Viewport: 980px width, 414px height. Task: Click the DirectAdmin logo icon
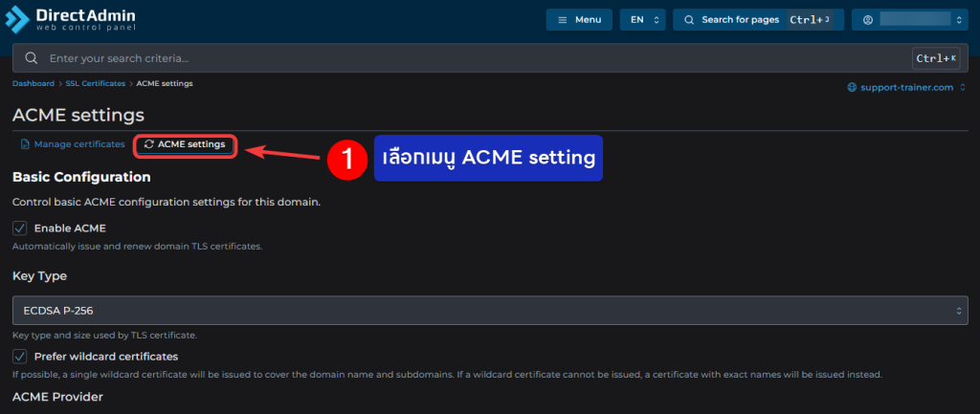[x=17, y=19]
